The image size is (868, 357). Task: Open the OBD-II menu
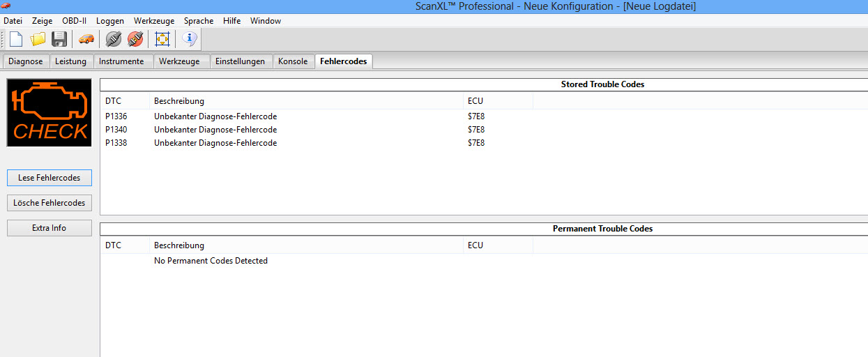pyautogui.click(x=74, y=21)
